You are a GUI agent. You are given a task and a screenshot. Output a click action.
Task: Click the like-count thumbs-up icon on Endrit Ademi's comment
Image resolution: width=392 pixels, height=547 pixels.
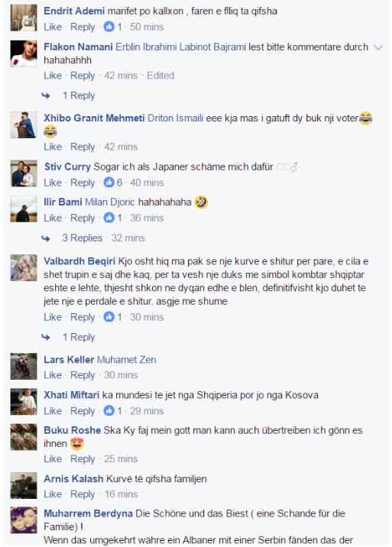point(109,27)
